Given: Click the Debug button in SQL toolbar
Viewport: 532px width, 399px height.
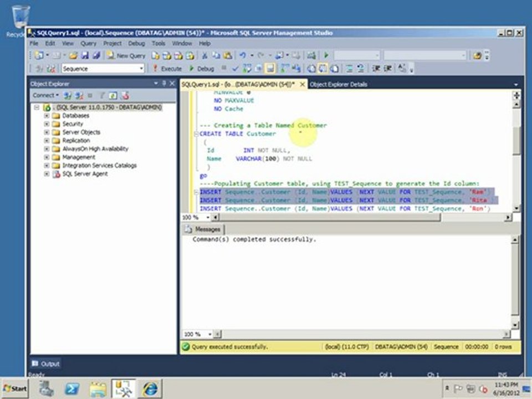Looking at the screenshot, I should click(202, 69).
